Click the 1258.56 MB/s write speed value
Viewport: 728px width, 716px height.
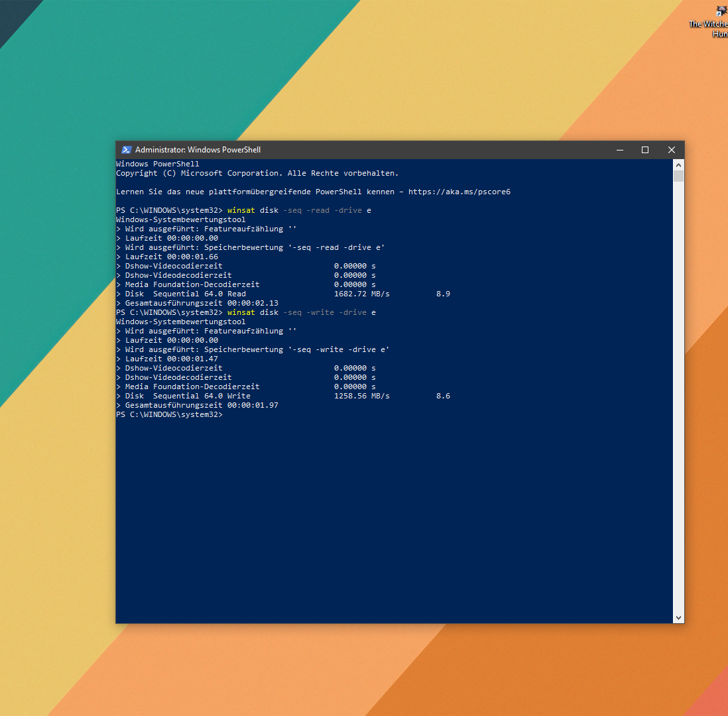[x=361, y=396]
